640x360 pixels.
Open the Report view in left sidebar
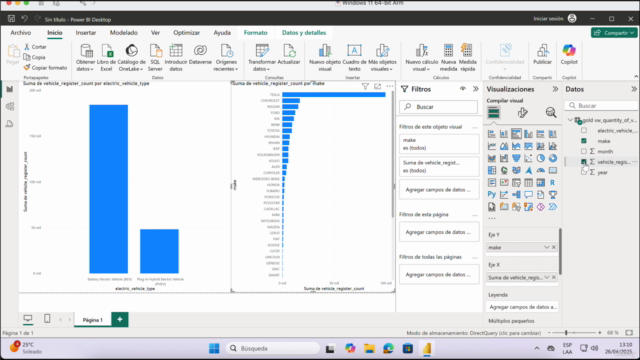click(x=9, y=89)
